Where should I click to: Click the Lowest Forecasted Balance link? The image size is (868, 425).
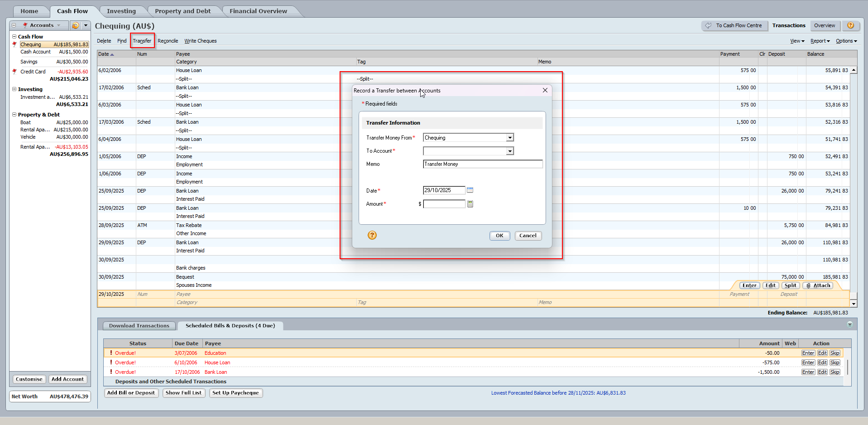558,393
